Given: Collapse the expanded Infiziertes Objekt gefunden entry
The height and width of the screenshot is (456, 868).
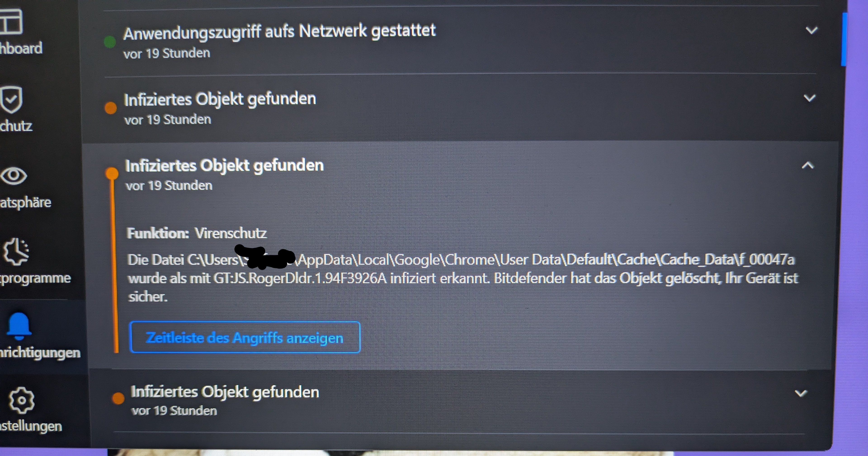Looking at the screenshot, I should pos(808,165).
